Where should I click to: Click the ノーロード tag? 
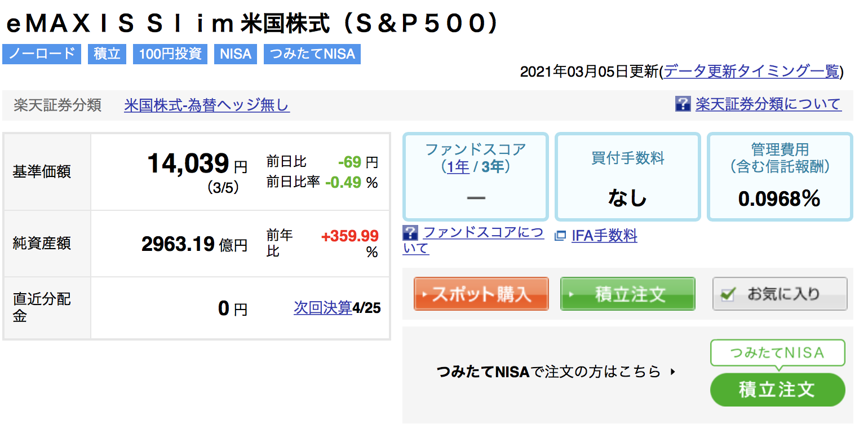coord(42,54)
